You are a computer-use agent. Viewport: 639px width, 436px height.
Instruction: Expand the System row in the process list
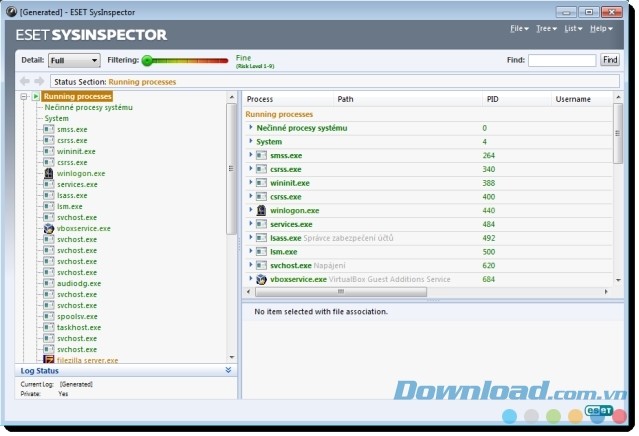tap(251, 141)
